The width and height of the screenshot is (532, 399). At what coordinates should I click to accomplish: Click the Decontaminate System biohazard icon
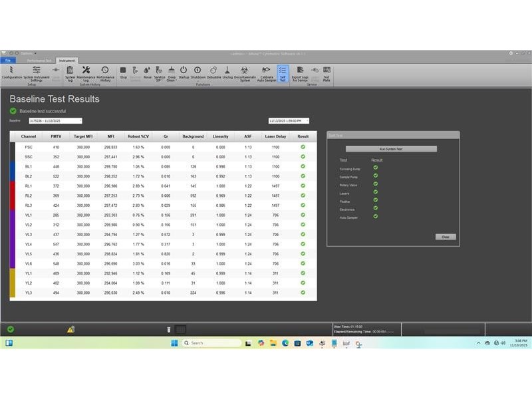tap(245, 72)
